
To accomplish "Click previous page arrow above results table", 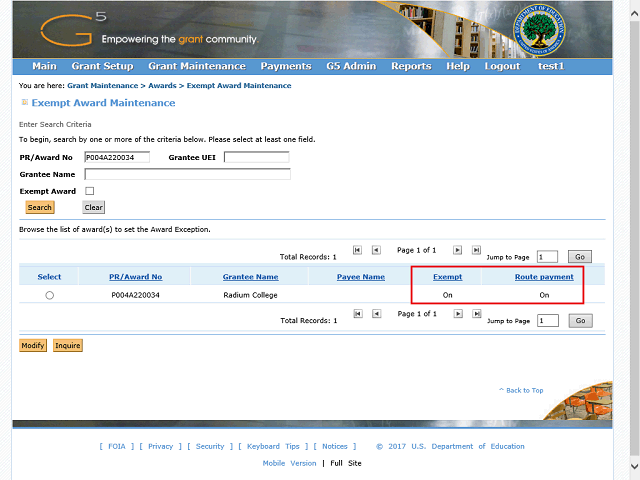I will click(x=376, y=250).
